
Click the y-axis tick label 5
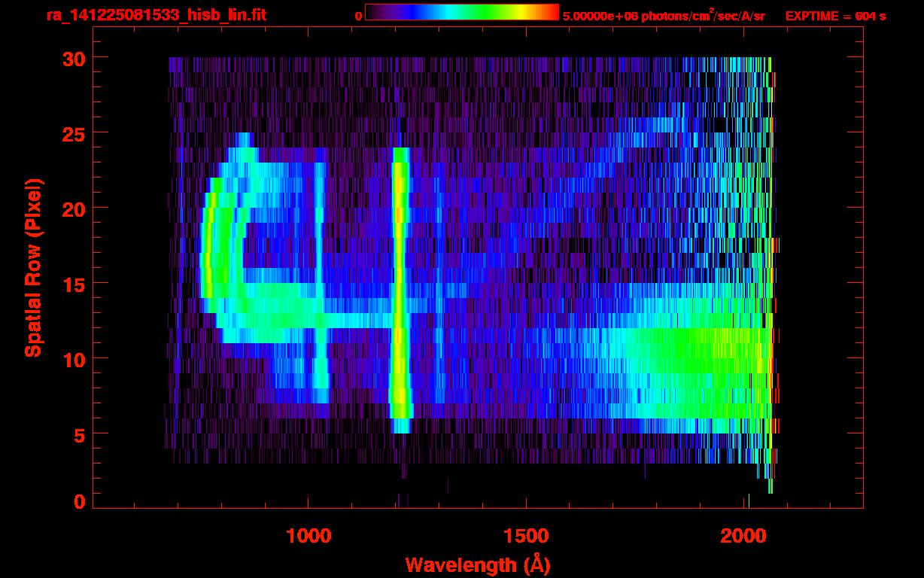tap(79, 434)
